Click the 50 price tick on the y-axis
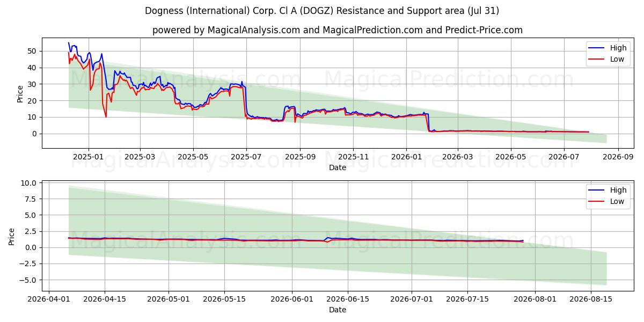The width and height of the screenshot is (644, 322). (x=32, y=51)
